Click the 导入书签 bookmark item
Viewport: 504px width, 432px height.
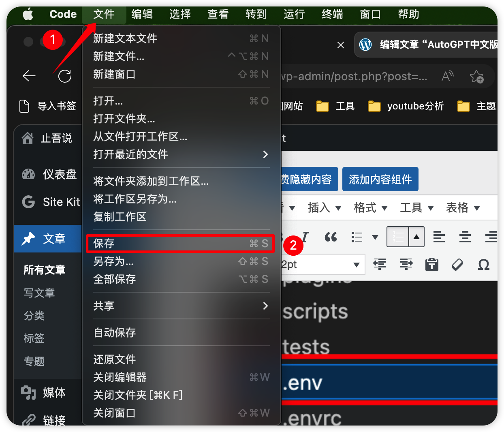point(48,106)
